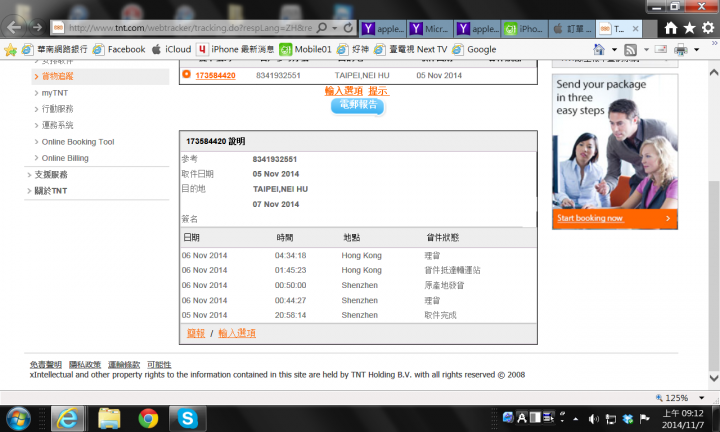Screen dimensions: 720x432
Task: Click the tnt.com URL address field
Action: 190,28
